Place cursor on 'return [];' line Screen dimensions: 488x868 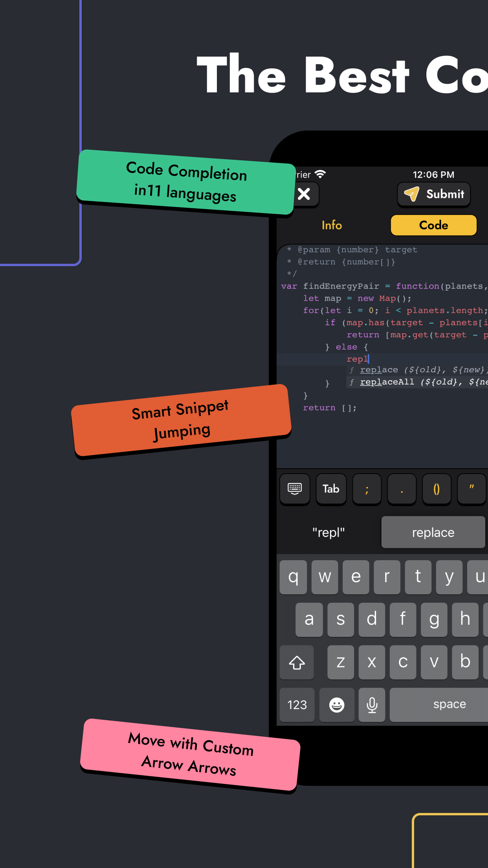(329, 408)
